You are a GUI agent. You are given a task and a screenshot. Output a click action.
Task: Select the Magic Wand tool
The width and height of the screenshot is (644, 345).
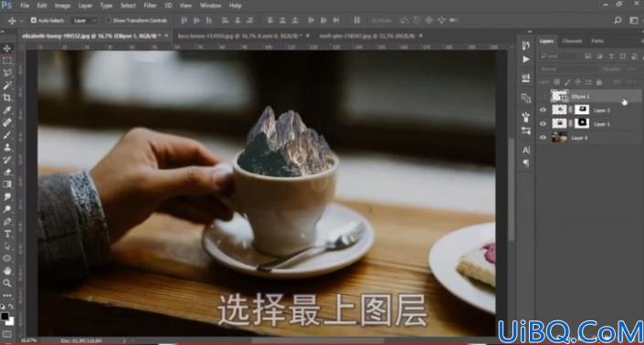tap(7, 85)
